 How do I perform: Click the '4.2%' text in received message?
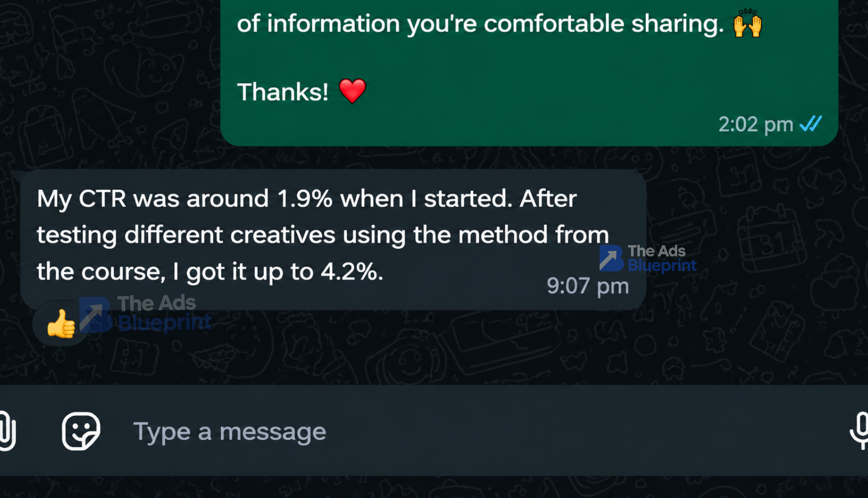352,272
